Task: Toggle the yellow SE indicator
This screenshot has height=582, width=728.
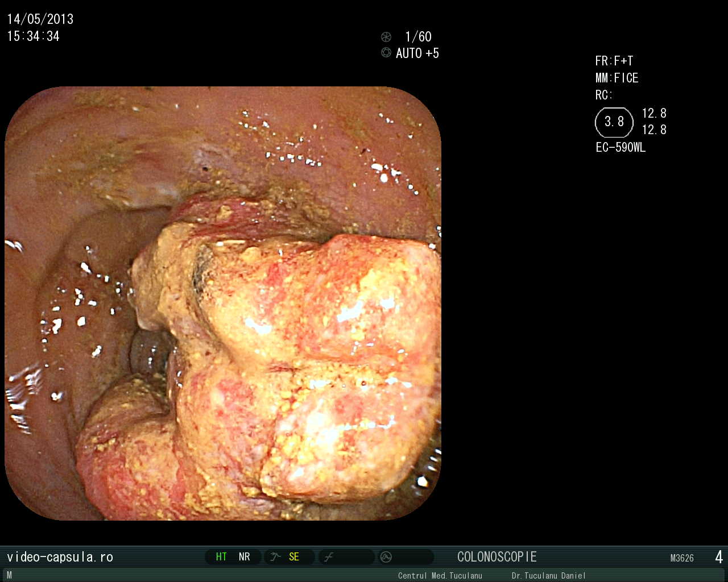Action: 293,557
